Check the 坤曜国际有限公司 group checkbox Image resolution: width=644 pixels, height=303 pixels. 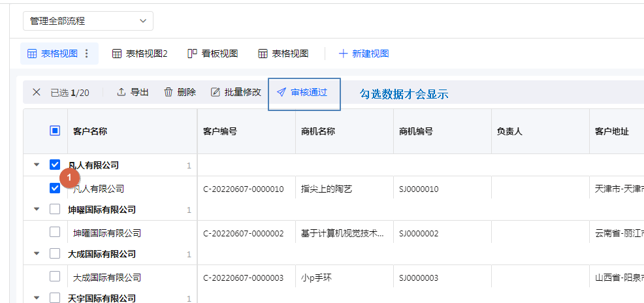[x=55, y=210]
